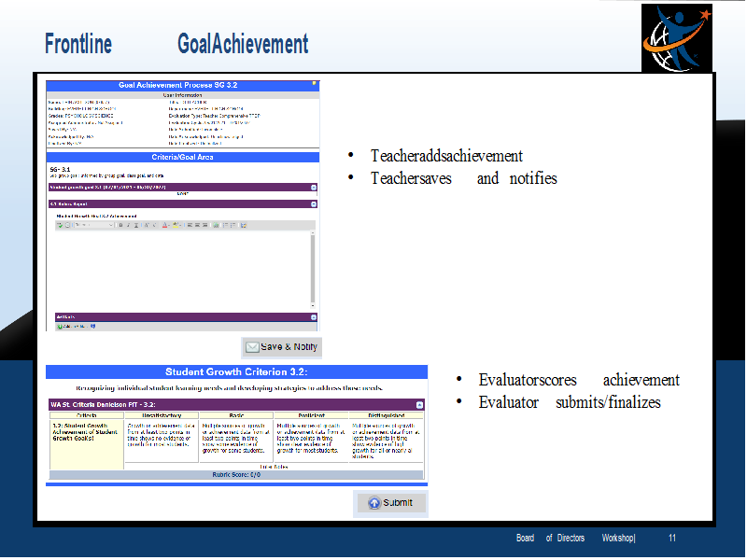Select the Distinguished rubric description cell
747x560 pixels.
(x=386, y=441)
